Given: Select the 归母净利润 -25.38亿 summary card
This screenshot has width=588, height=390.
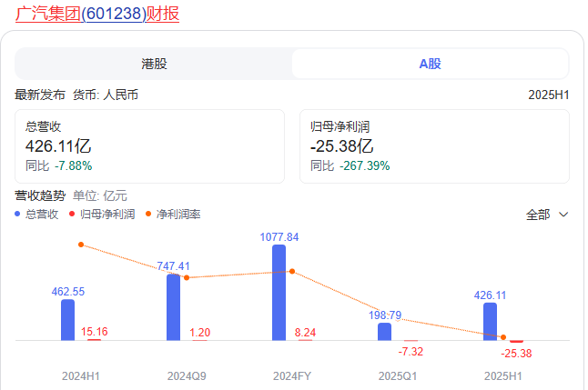Looking at the screenshot, I should [x=435, y=146].
